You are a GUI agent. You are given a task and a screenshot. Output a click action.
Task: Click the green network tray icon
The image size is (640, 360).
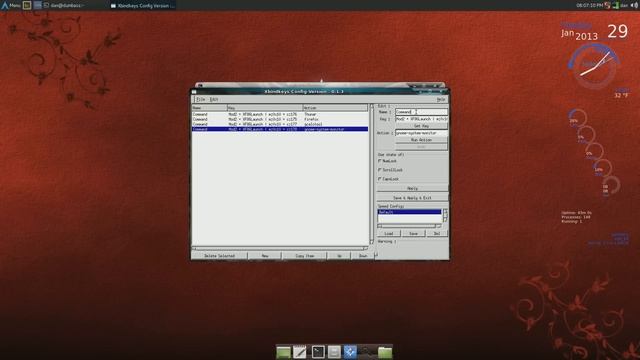coord(616,5)
